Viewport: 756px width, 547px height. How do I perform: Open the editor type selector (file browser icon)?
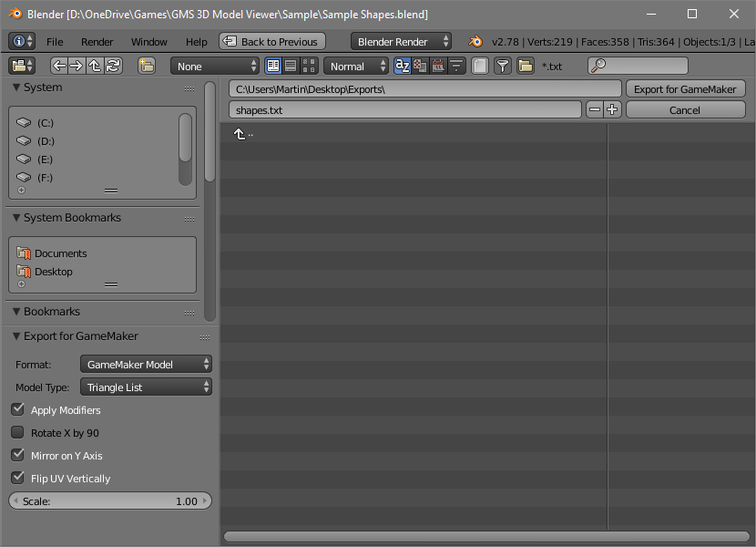pos(22,66)
